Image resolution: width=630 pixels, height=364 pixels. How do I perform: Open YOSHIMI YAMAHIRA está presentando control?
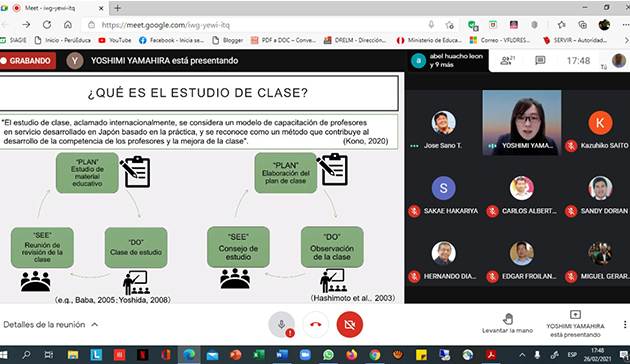coord(575,323)
